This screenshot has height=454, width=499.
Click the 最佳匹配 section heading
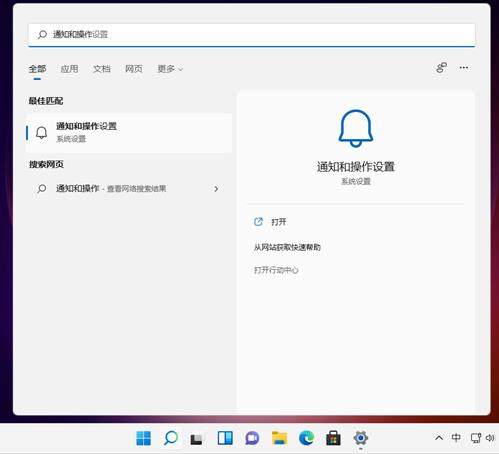[46, 101]
